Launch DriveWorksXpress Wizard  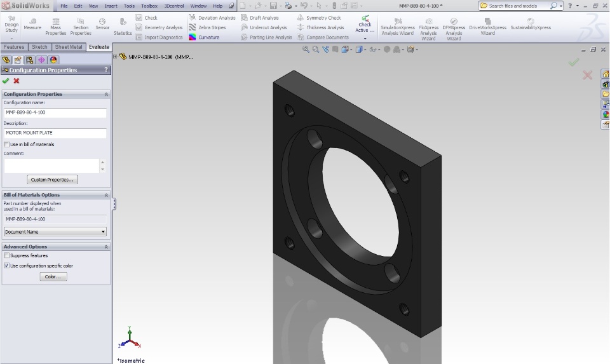(487, 27)
